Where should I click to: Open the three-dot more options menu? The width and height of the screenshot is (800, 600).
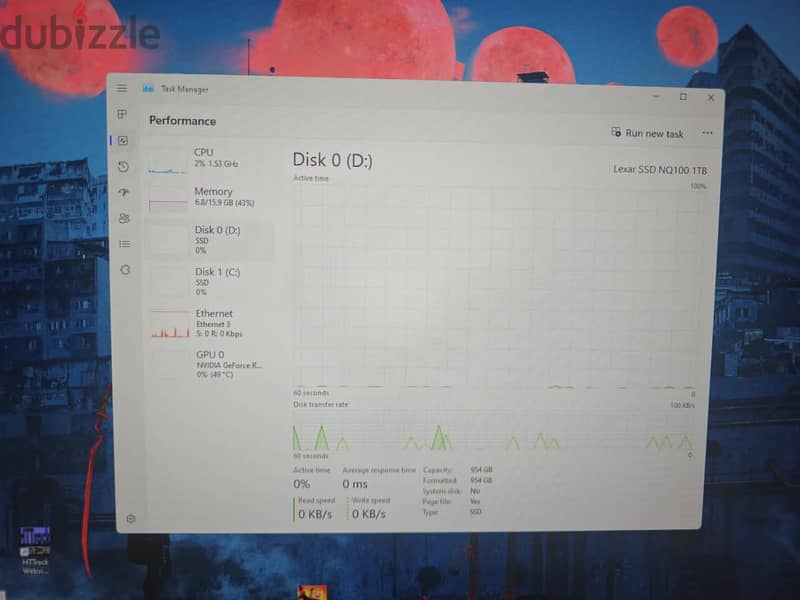[x=707, y=133]
